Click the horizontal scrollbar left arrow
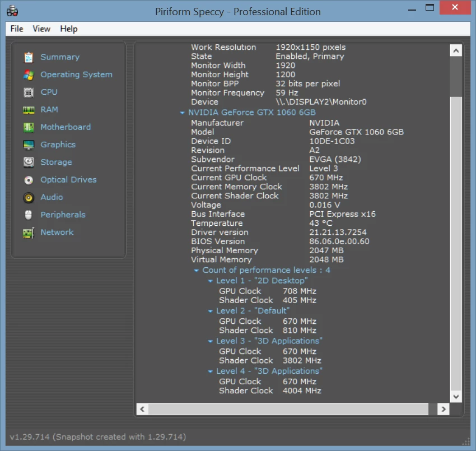The width and height of the screenshot is (476, 451). click(x=142, y=409)
